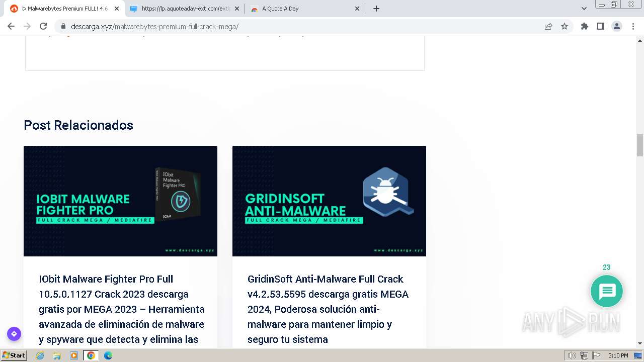The width and height of the screenshot is (644, 362).
Task: Click the scrollbar down arrow
Action: pos(640,343)
